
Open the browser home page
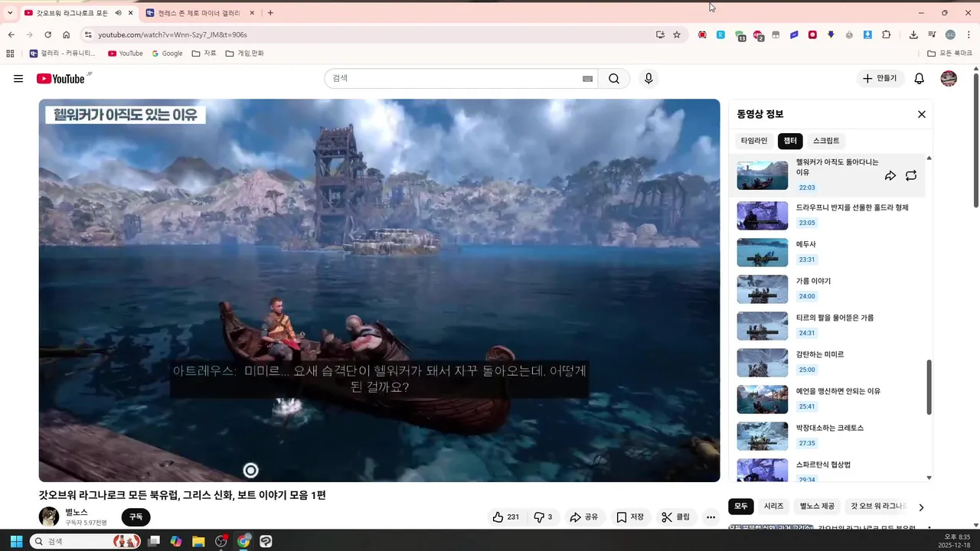[67, 34]
